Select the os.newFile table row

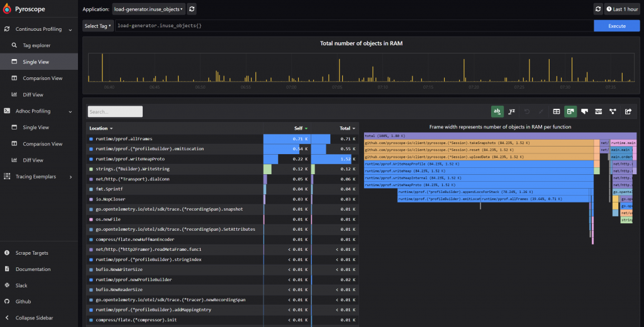click(x=222, y=219)
